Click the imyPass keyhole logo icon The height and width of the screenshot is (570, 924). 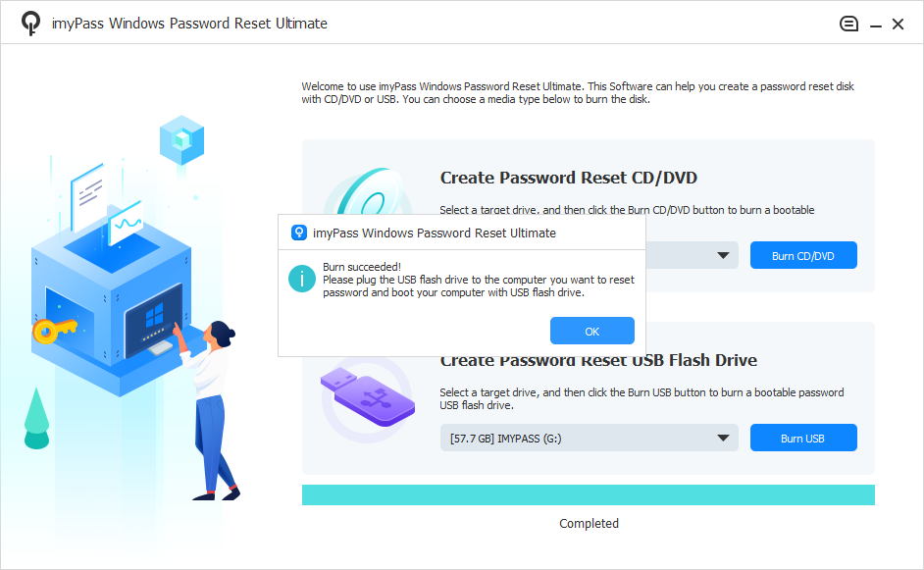coord(30,24)
